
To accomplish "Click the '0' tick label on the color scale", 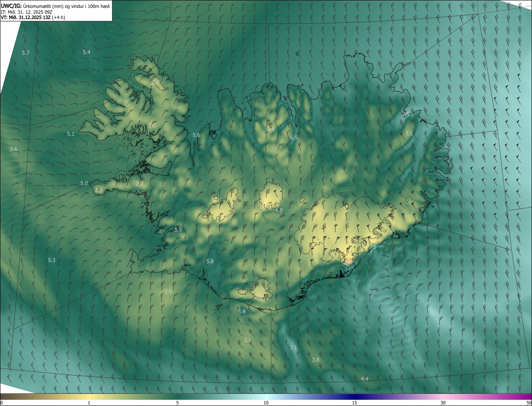I will [2, 403].
